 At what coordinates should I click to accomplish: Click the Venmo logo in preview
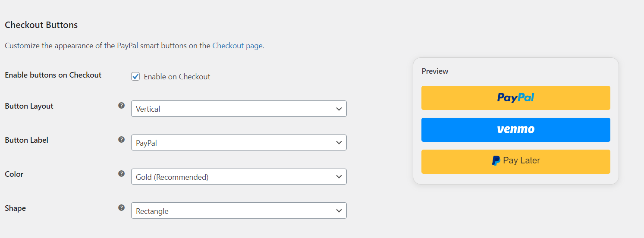[x=515, y=129]
